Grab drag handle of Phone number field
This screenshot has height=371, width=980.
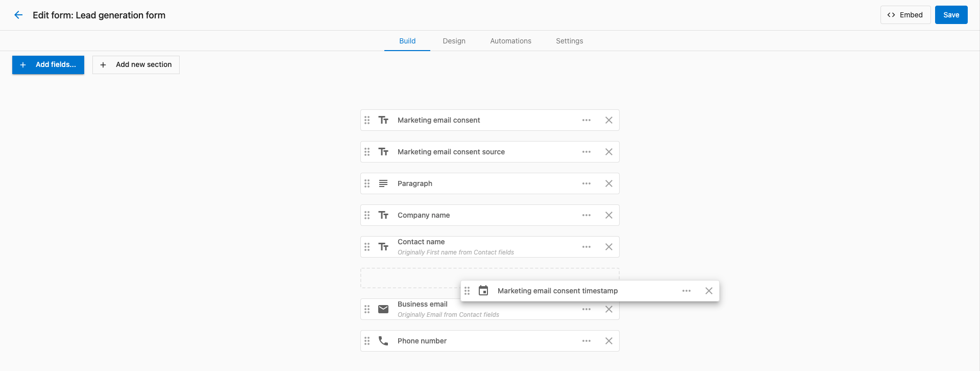pos(367,341)
